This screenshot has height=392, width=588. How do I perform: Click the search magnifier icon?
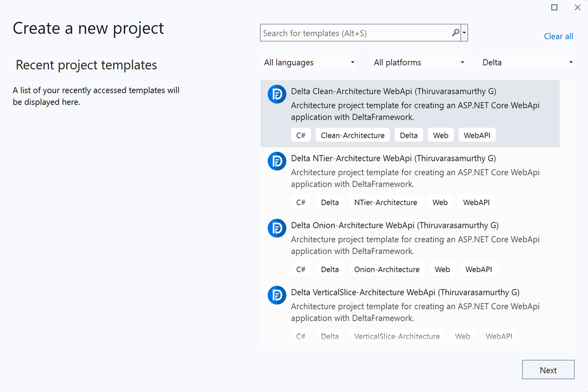point(455,33)
